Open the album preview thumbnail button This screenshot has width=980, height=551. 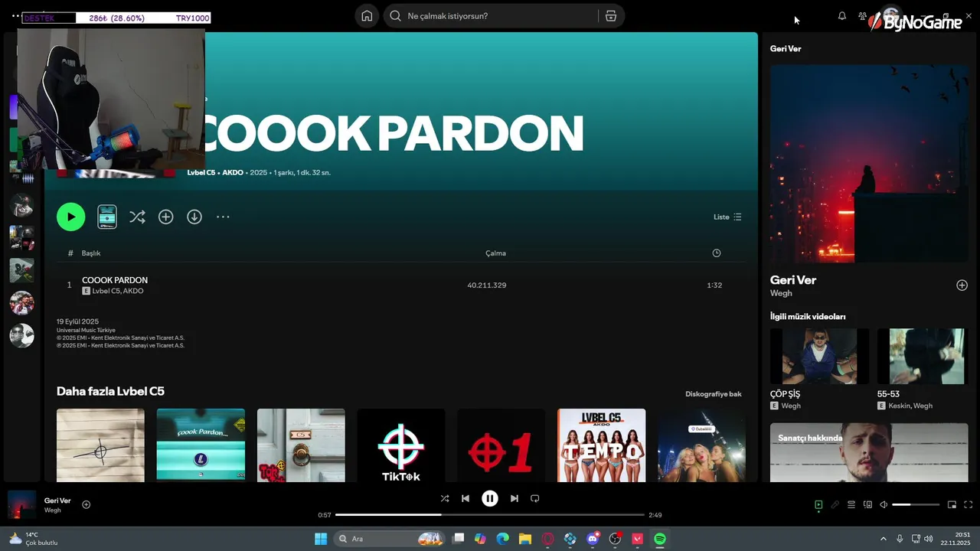point(107,217)
